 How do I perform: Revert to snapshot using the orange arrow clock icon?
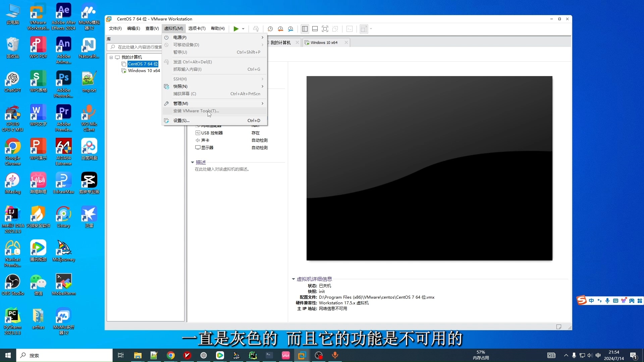(x=280, y=29)
